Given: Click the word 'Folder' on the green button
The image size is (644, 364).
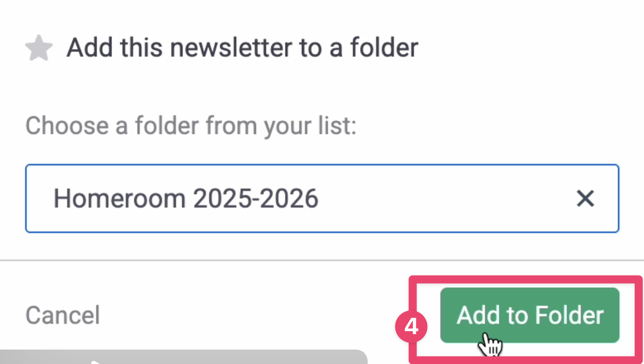Looking at the screenshot, I should (569, 315).
